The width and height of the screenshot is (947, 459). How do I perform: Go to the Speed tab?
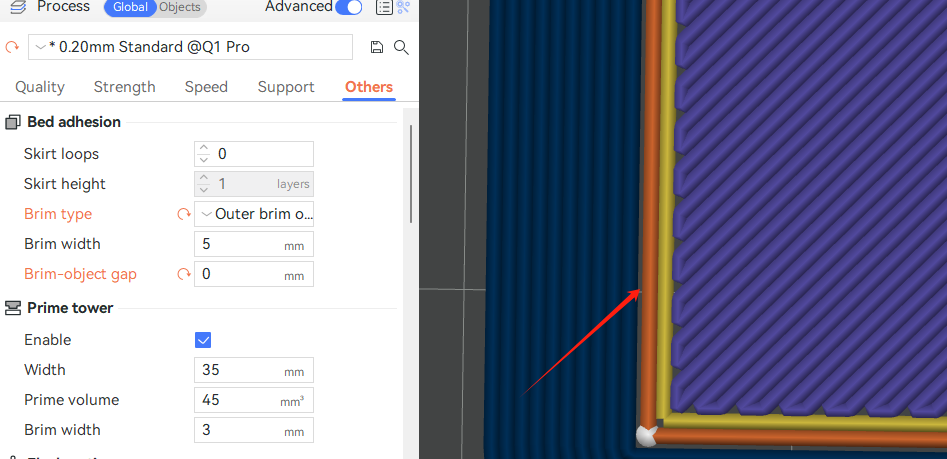[206, 87]
